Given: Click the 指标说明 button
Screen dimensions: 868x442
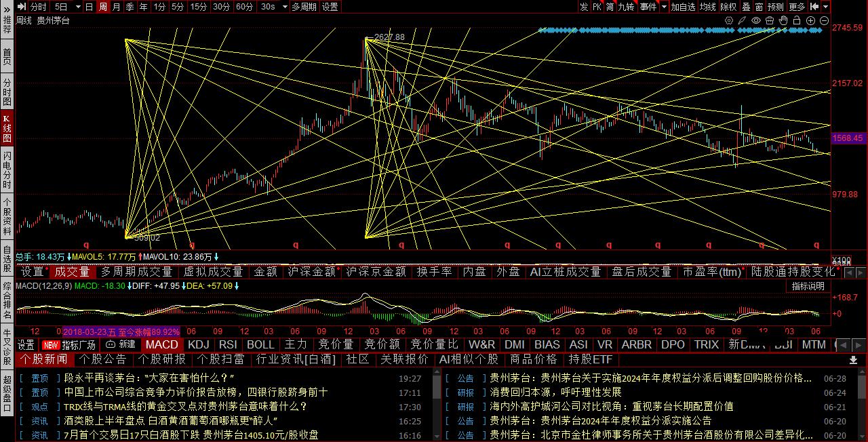Looking at the screenshot, I should click(808, 286).
